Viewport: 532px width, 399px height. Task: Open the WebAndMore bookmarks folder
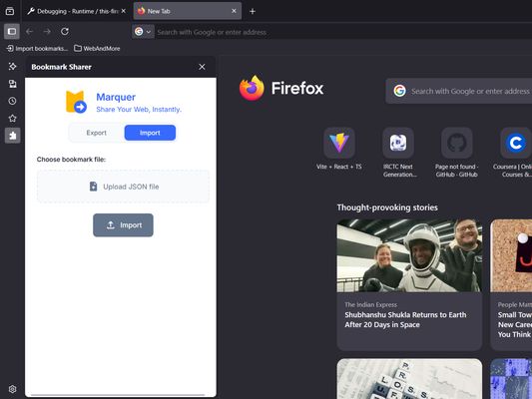(x=97, y=49)
